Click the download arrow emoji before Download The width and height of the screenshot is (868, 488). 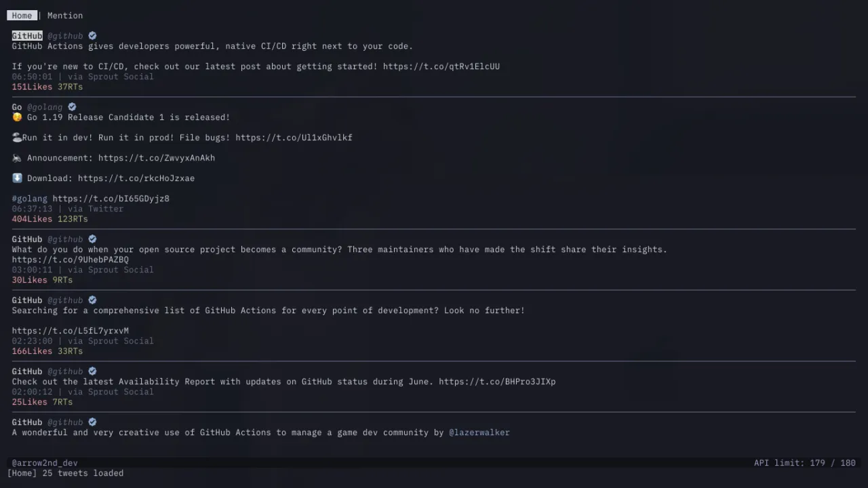coord(17,178)
